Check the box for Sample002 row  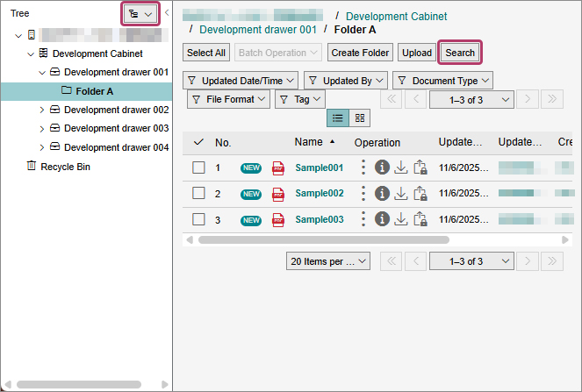pos(198,193)
